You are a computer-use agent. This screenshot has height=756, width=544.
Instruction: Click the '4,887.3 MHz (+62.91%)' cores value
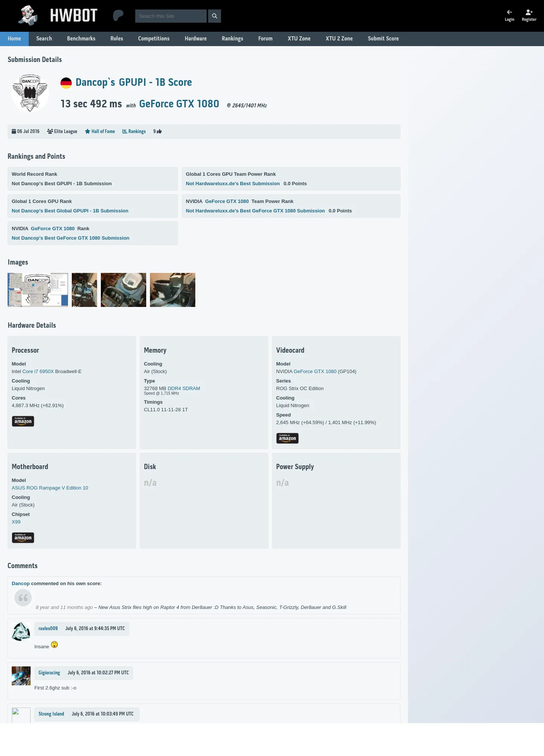[38, 406]
